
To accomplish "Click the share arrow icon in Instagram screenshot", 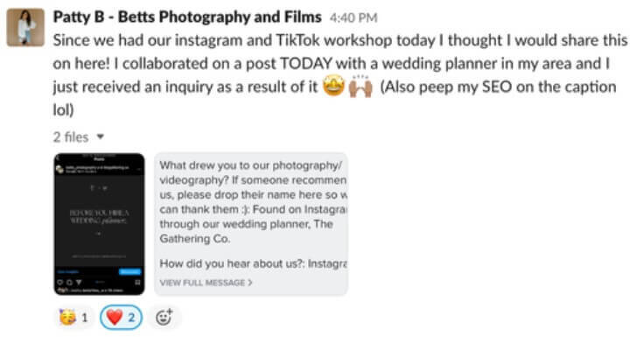I will (x=78, y=283).
